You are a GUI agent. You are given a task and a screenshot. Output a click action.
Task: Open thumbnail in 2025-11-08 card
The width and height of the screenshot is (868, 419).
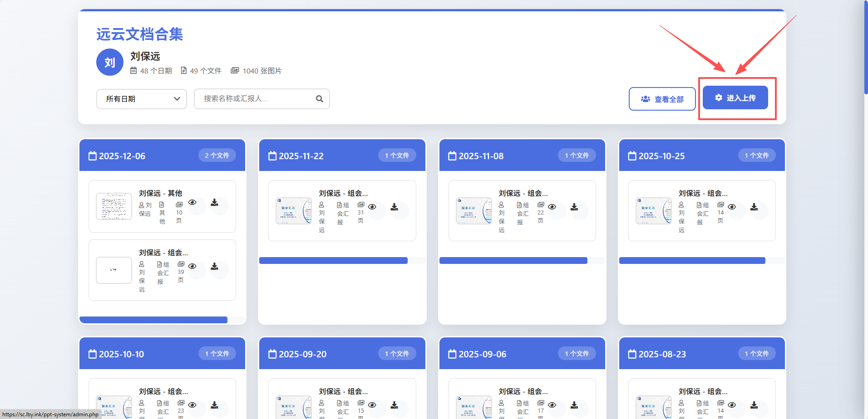tap(474, 211)
